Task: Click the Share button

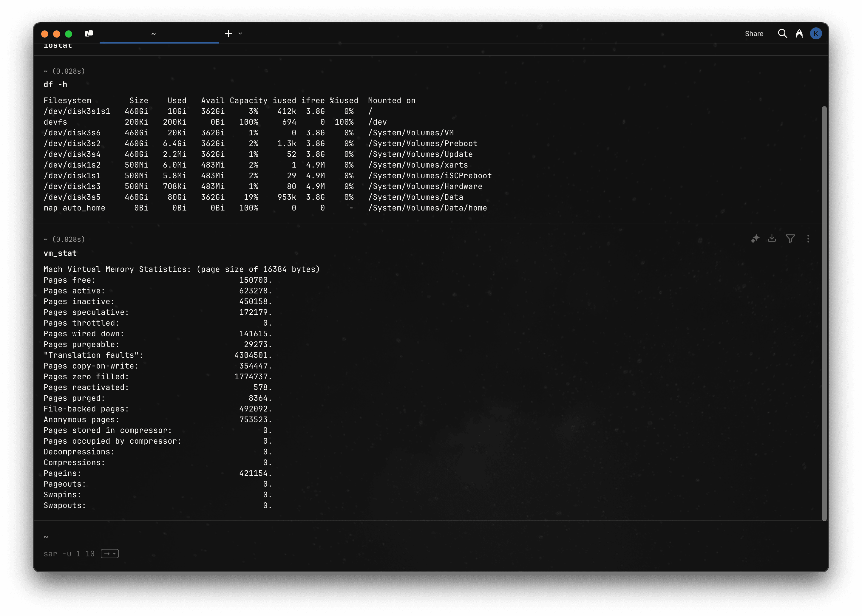Action: pyautogui.click(x=754, y=33)
